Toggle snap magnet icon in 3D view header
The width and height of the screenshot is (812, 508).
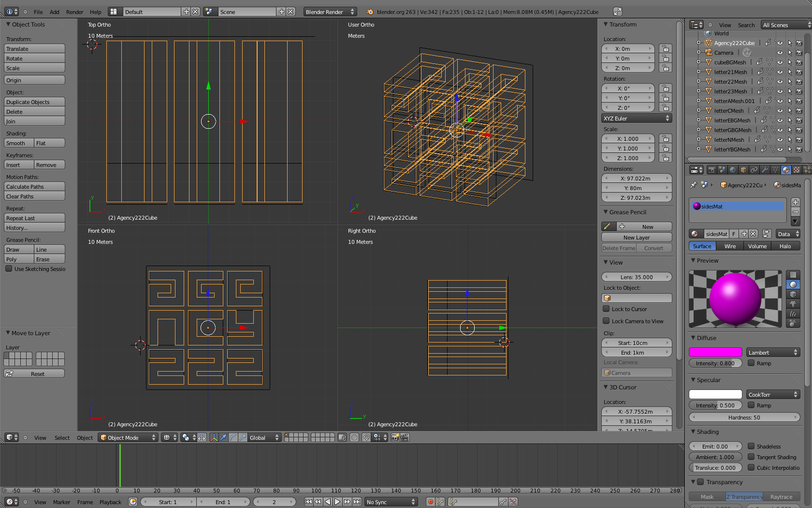tap(366, 437)
